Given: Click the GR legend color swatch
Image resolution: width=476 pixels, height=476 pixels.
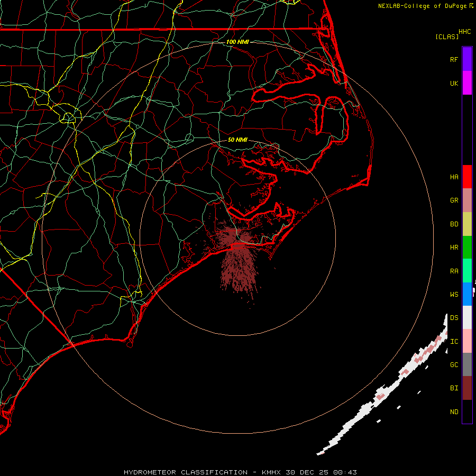Looking at the screenshot, I should [467, 200].
